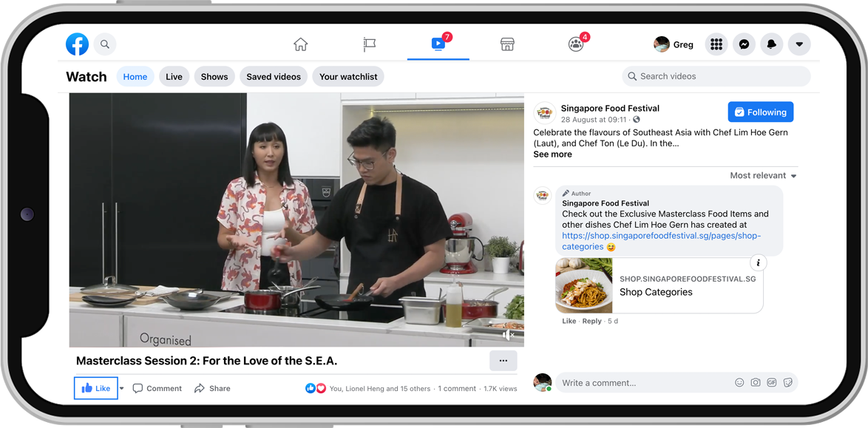Screen dimensions: 868x428
Task: Click the comment author's avatar icon
Action: coord(543,195)
